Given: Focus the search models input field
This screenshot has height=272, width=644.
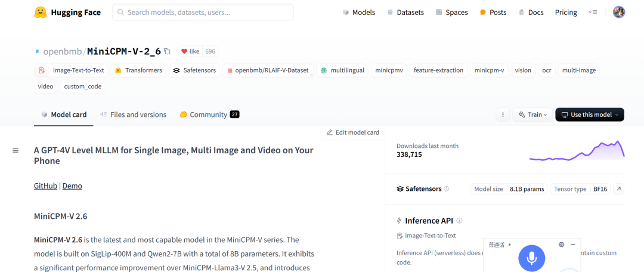Looking at the screenshot, I should click(x=203, y=12).
